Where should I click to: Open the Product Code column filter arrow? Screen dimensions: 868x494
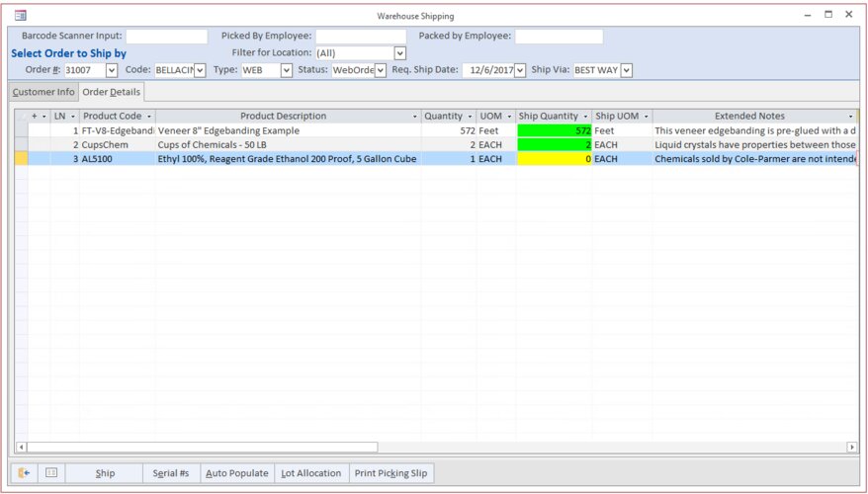148,117
